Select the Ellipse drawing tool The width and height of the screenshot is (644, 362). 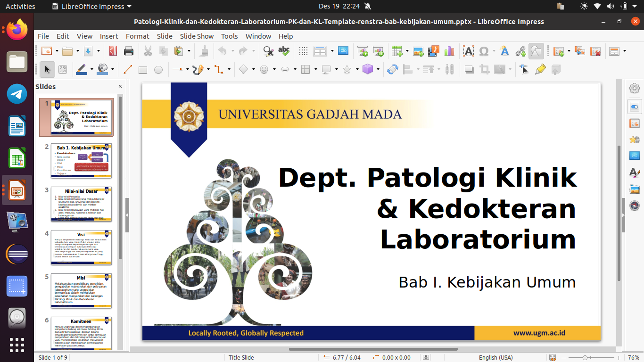(x=158, y=69)
